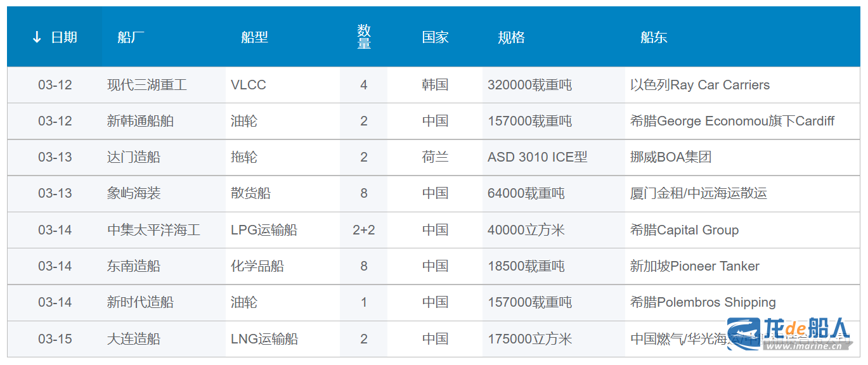Screen dimensions: 868x365
Task: Select 新加坡Pioneer Tanker owner cell
Action: coord(694,266)
